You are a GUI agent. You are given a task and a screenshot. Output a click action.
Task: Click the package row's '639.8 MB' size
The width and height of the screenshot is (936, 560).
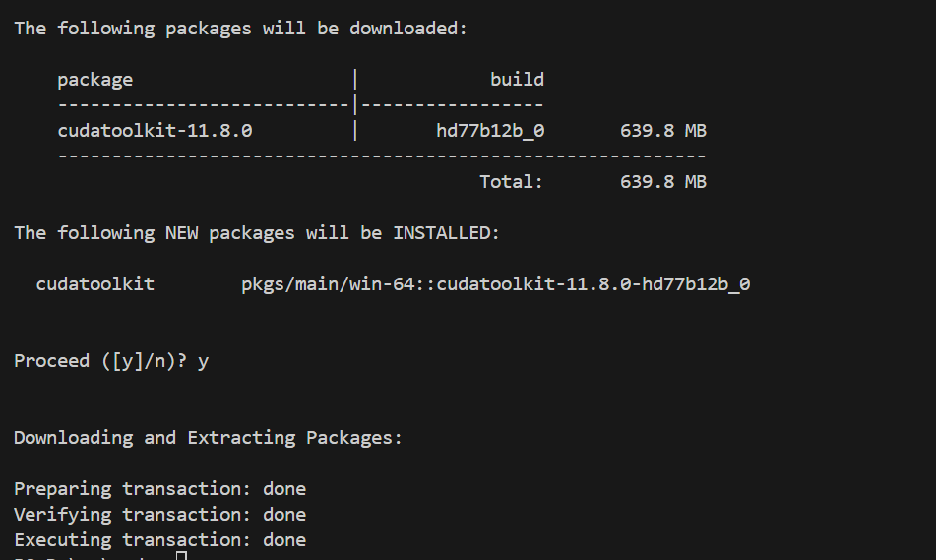coord(662,131)
